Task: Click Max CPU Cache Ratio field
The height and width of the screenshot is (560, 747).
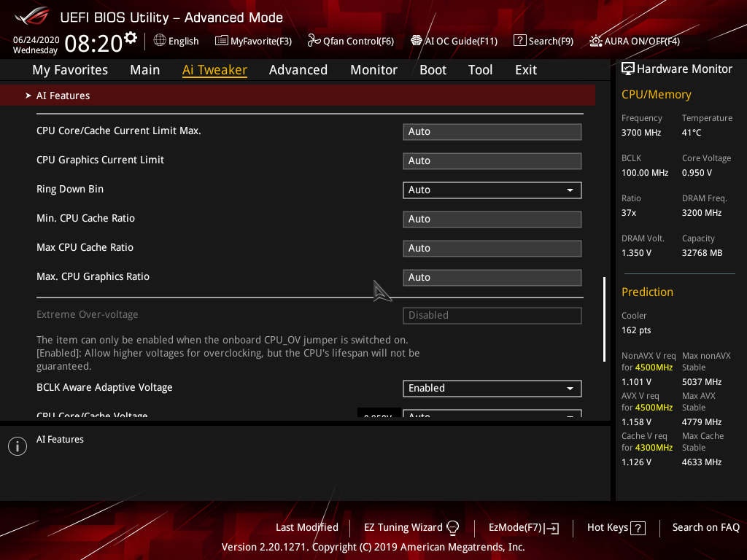Action: pyautogui.click(x=492, y=249)
